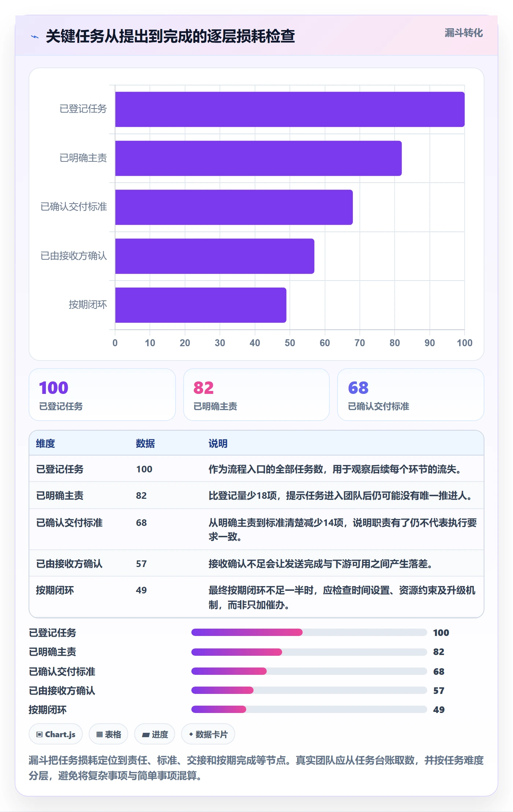Click the 49 value beside progress bars
The width and height of the screenshot is (513, 812).
[439, 710]
